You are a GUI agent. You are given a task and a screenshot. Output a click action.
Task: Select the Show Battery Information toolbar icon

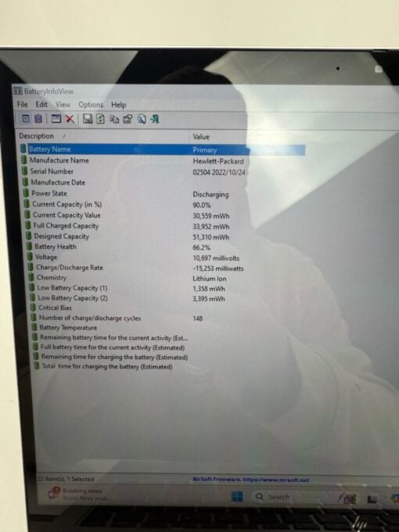pyautogui.click(x=26, y=118)
